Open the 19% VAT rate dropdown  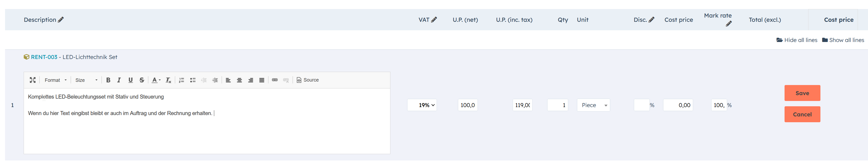(x=422, y=105)
